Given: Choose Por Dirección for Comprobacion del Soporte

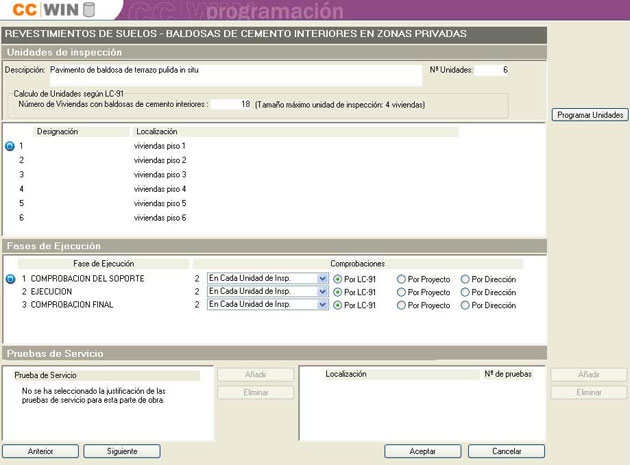Looking at the screenshot, I should tap(465, 278).
